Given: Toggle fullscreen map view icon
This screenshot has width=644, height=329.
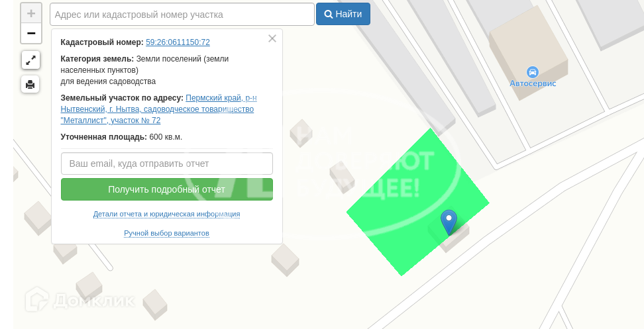Looking at the screenshot, I should (x=30, y=61).
